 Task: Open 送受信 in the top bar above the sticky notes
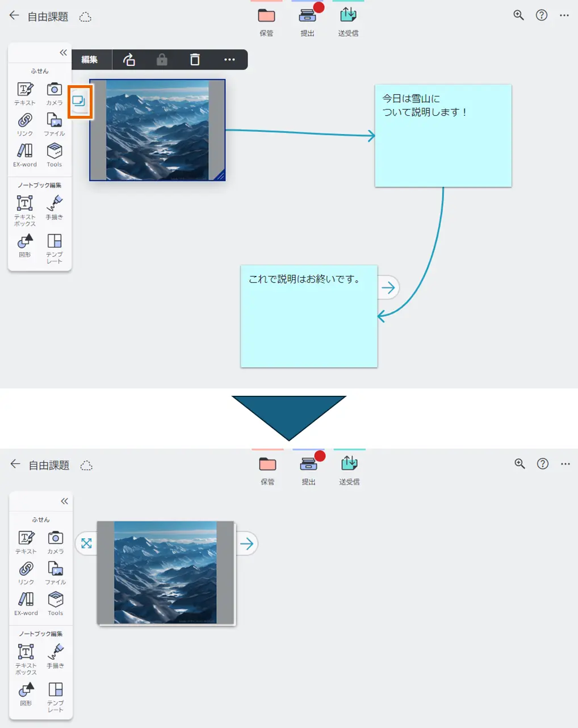(348, 21)
